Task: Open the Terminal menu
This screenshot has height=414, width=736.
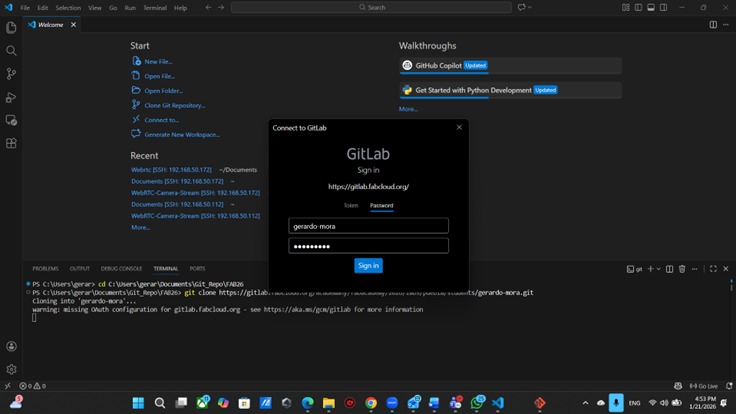Action: pyautogui.click(x=155, y=8)
